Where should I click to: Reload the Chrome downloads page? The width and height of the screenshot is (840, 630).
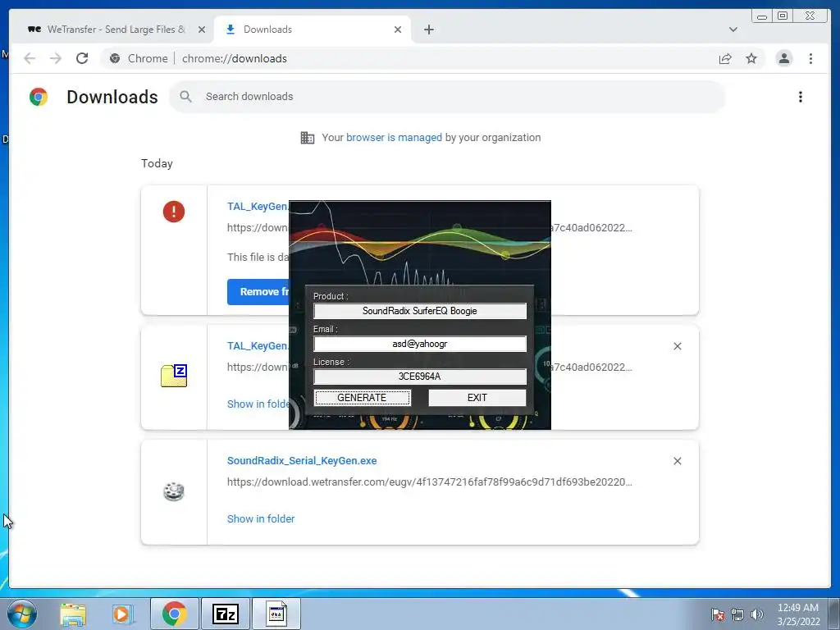(82, 58)
